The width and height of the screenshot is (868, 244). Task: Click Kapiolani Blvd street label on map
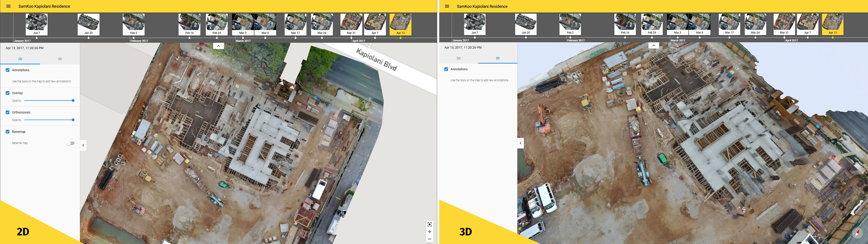pyautogui.click(x=376, y=60)
